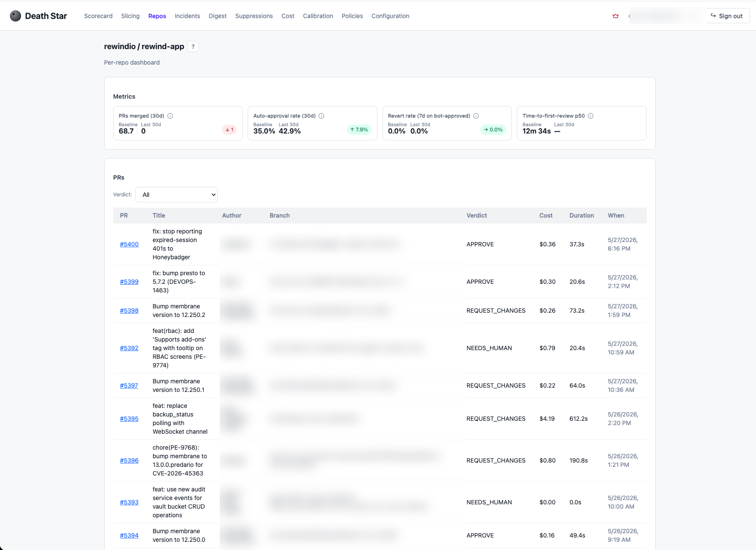This screenshot has width=756, height=550.
Task: Click the $0.00 cost for #5393
Action: click(x=548, y=502)
